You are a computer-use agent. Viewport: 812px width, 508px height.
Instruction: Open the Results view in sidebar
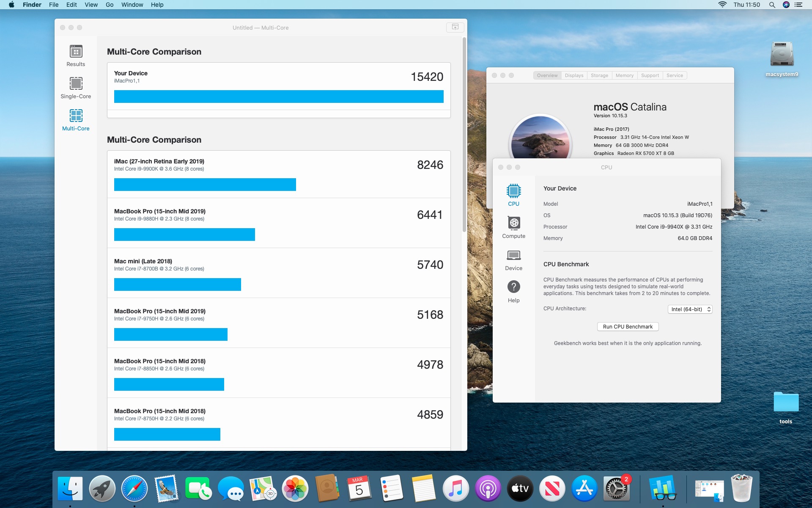click(x=76, y=55)
